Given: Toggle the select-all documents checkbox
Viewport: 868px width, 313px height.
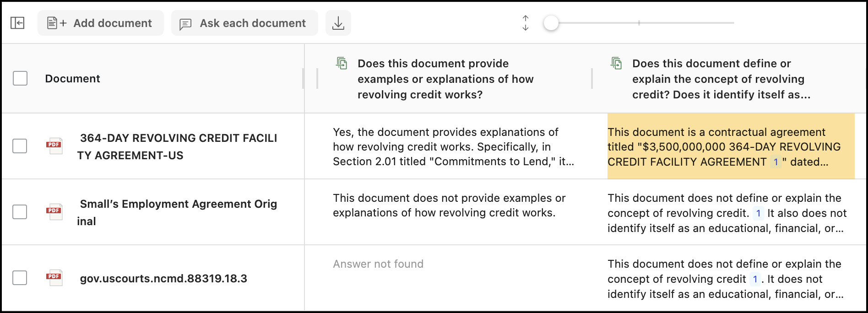Looking at the screenshot, I should pos(20,78).
